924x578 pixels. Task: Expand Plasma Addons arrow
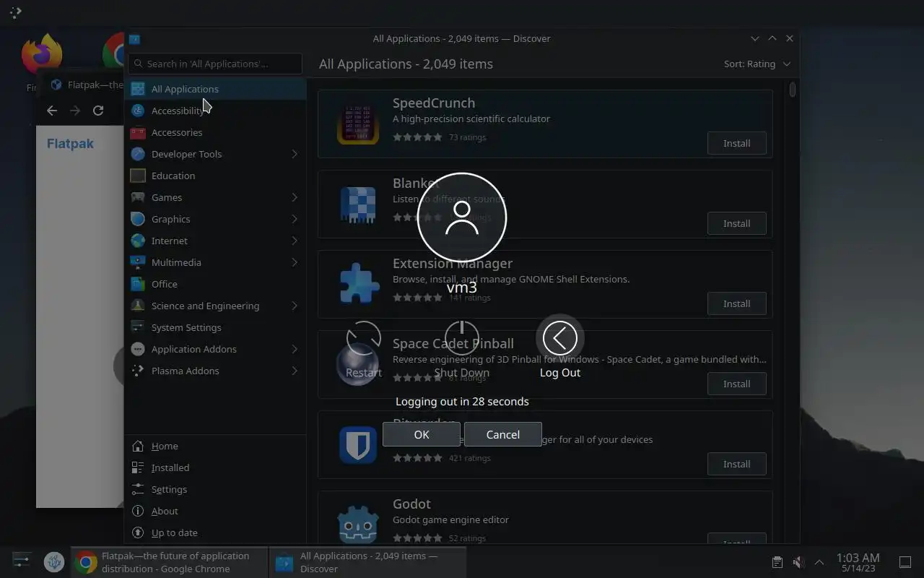pos(295,371)
